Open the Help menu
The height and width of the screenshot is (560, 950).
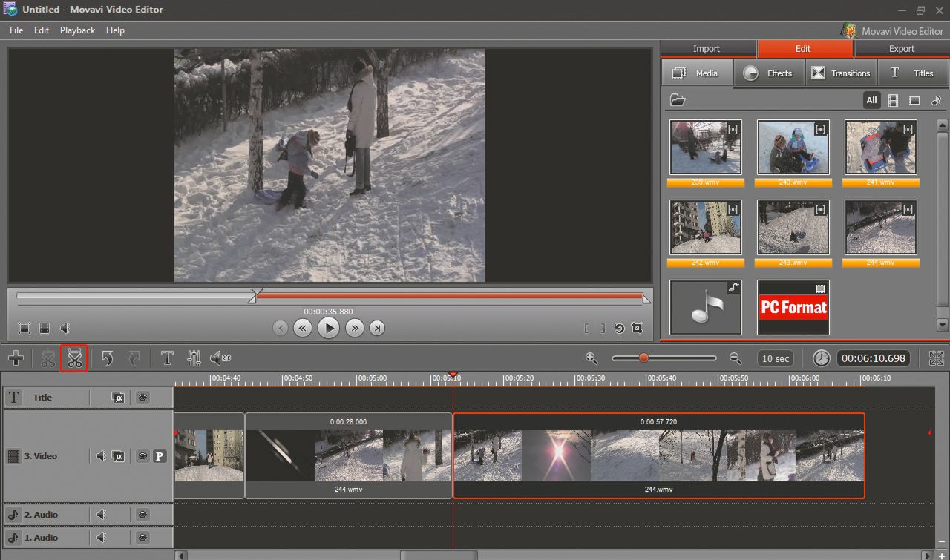point(115,30)
